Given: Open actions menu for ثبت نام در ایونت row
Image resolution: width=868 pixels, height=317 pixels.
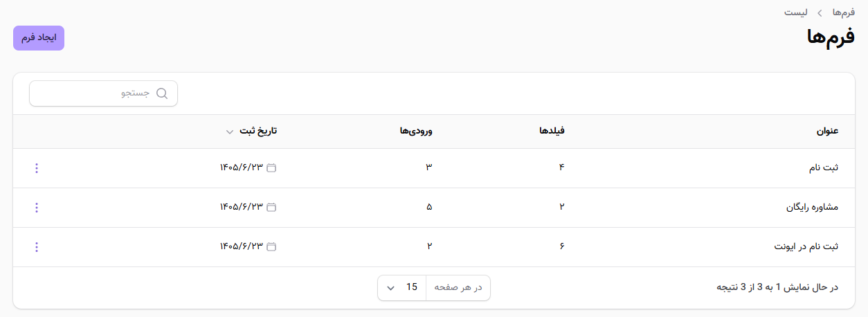Looking at the screenshot, I should (37, 247).
